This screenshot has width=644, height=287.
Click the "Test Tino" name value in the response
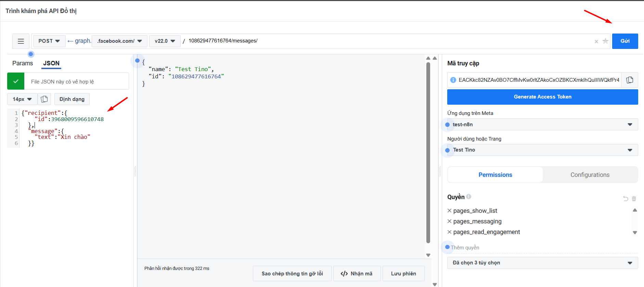tap(193, 69)
